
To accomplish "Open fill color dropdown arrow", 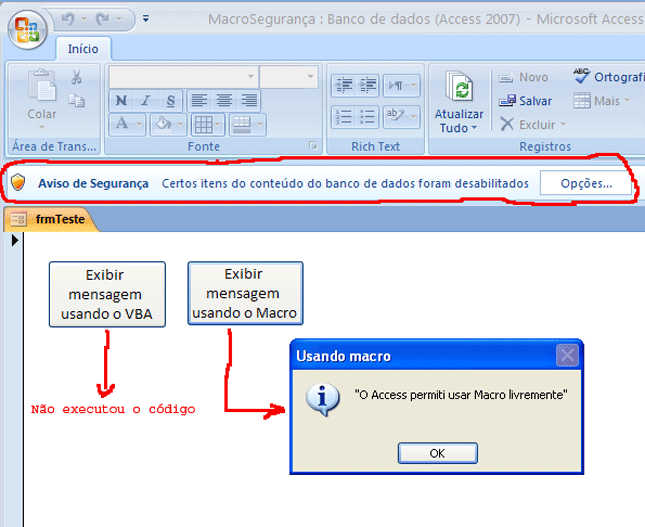I will (x=181, y=124).
